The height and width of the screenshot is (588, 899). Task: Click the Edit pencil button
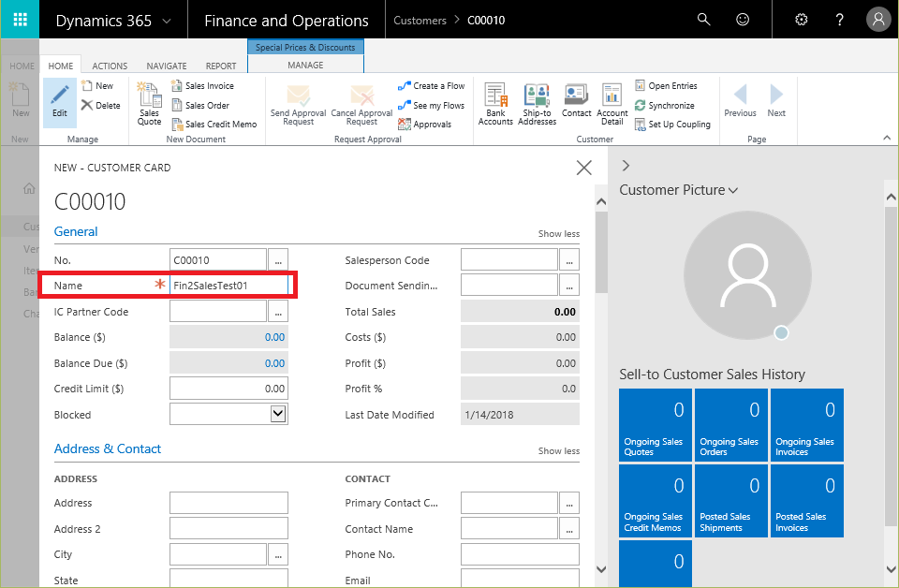(60, 102)
